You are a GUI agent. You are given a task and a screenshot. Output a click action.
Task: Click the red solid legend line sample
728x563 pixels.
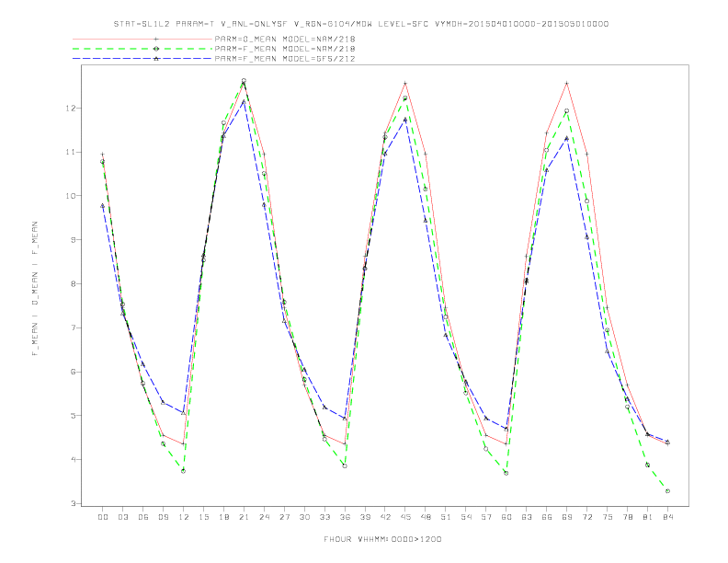142,39
